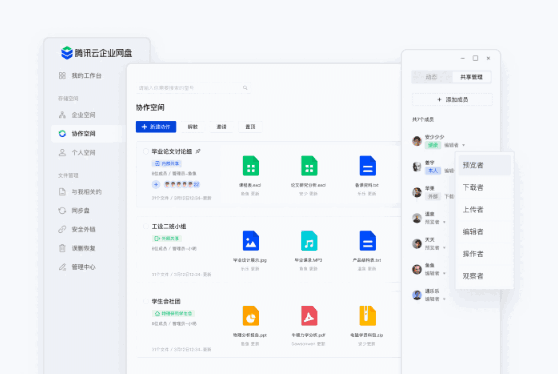Switch to the 共享管理 tab
This screenshot has width=558, height=374.
tap(471, 77)
